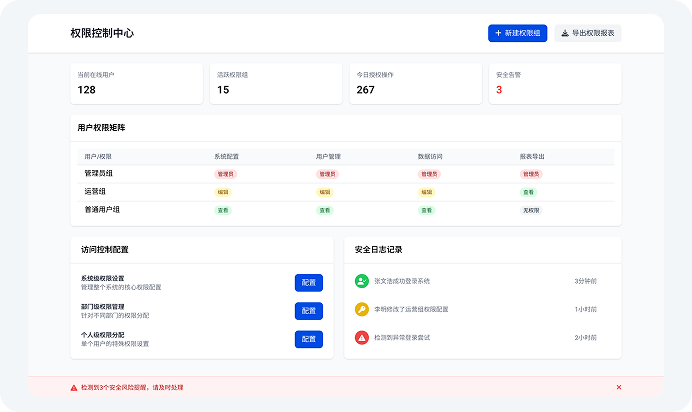The height and width of the screenshot is (412, 692).
Task: Click 运营组 编辑 badge under 数据访问
Action: [x=426, y=192]
